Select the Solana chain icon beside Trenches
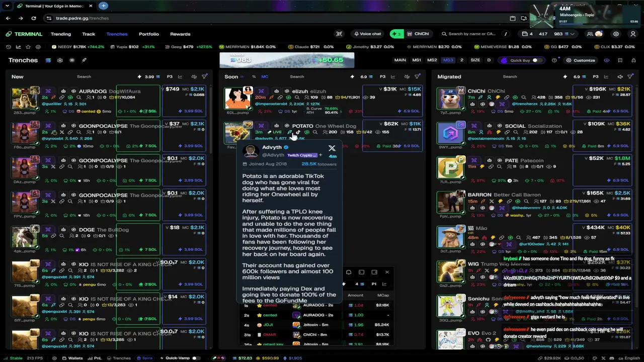The image size is (644, 362). click(48, 60)
